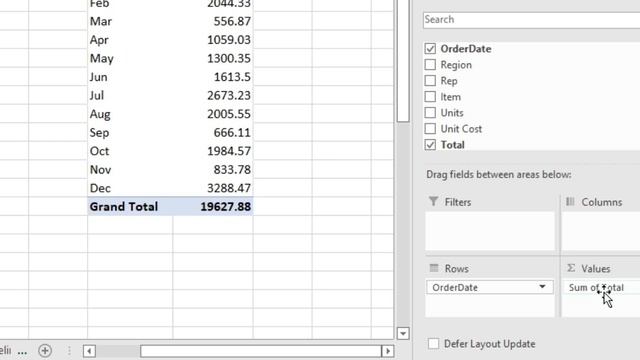640x360 pixels.
Task: Click the Rows area icon
Action: pyautogui.click(x=434, y=268)
